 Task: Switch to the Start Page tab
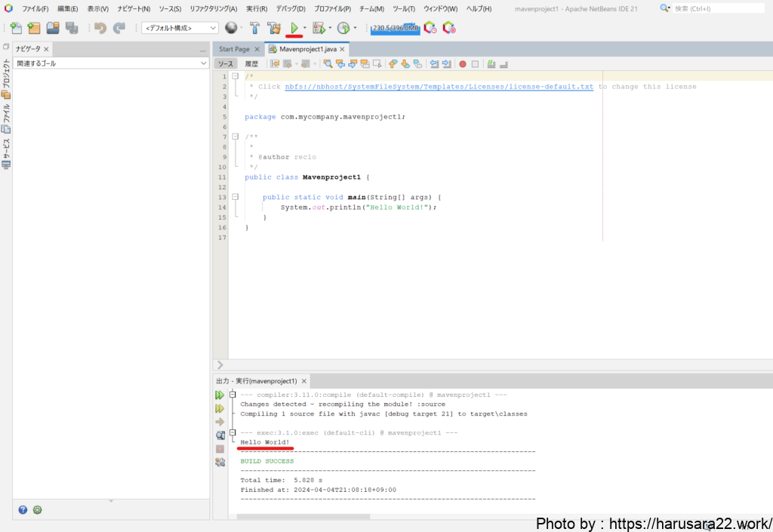coord(234,49)
